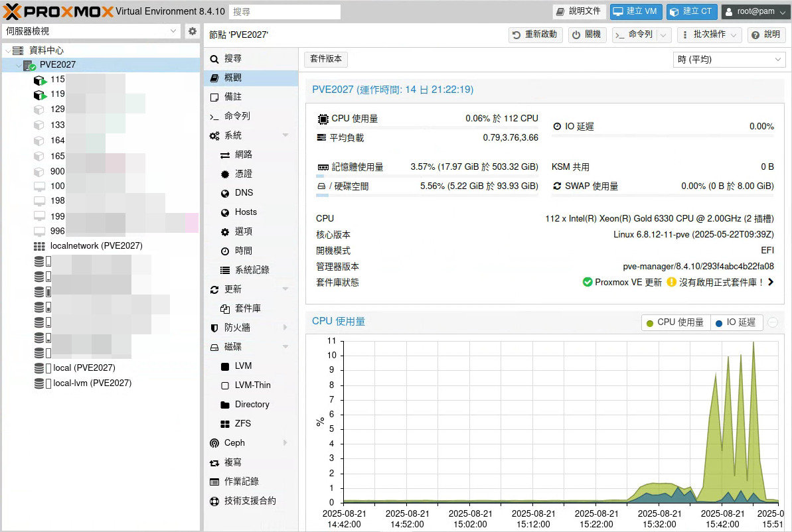Toggle the IO 延遲 legend series
The width and height of the screenshot is (792, 532).
(736, 322)
